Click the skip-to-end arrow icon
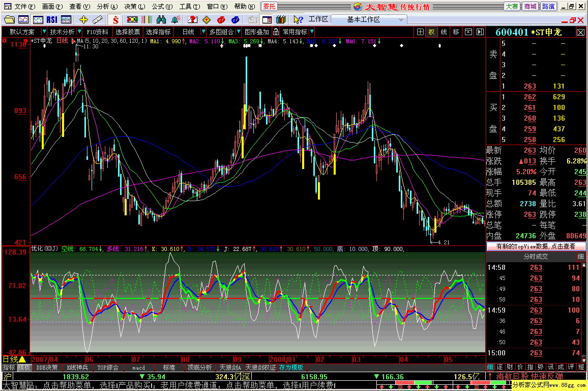The height and width of the screenshot is (391, 588). pyautogui.click(x=480, y=32)
